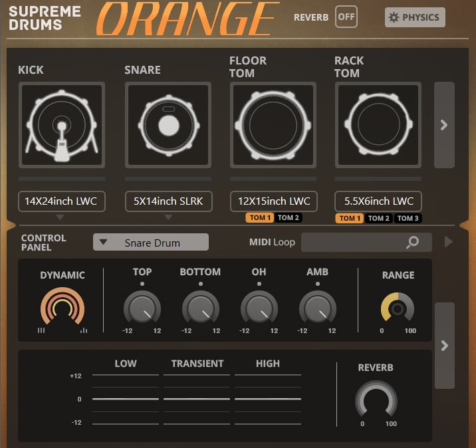Select the Kick drum icon

(61, 124)
